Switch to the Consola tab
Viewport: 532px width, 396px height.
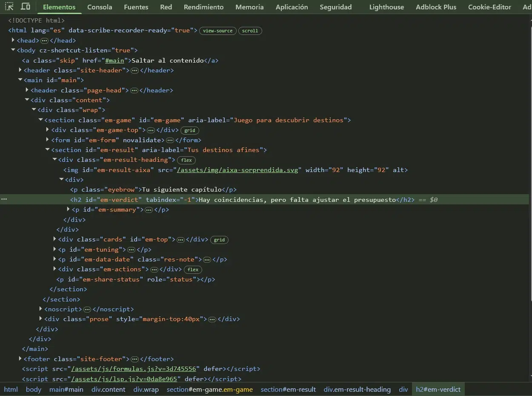coord(100,7)
